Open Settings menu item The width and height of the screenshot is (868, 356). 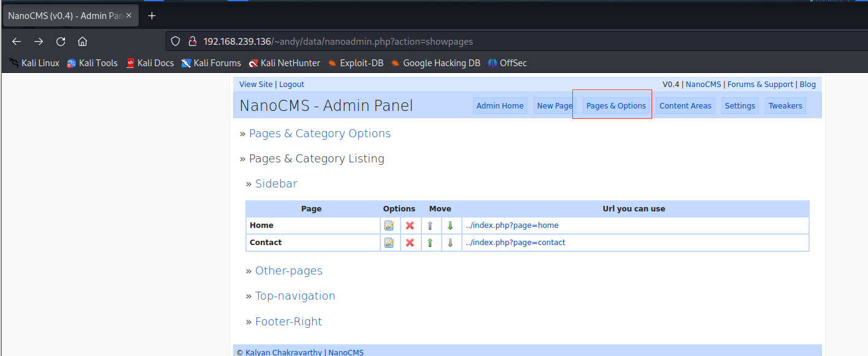point(740,105)
